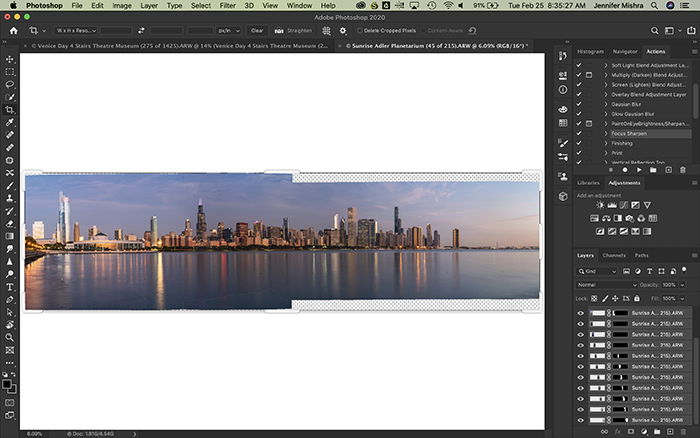Toggle the Focus Sharpen action checkmark
700x438 pixels.
(578, 132)
